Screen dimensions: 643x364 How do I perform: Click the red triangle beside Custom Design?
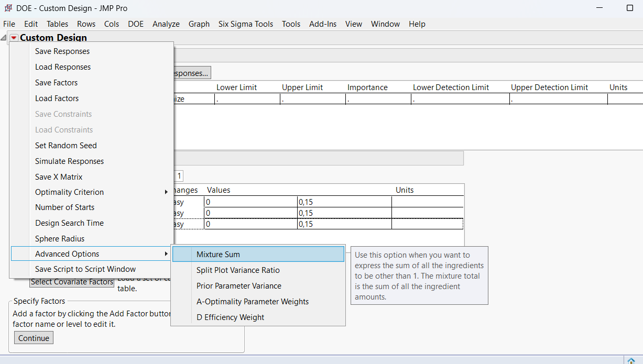click(14, 38)
